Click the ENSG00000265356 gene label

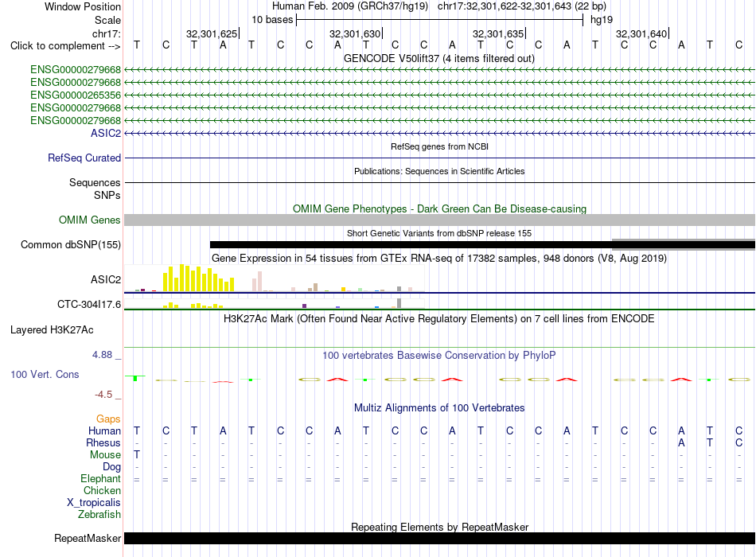click(76, 95)
